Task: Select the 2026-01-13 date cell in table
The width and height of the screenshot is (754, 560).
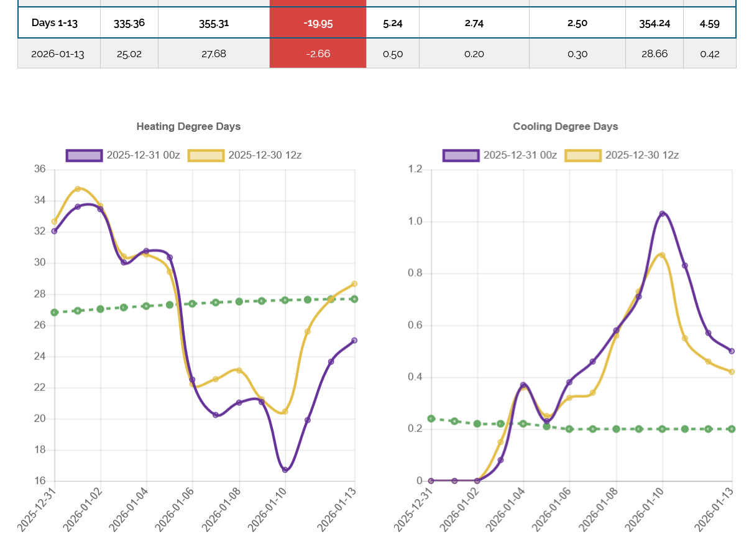Action: tap(58, 54)
